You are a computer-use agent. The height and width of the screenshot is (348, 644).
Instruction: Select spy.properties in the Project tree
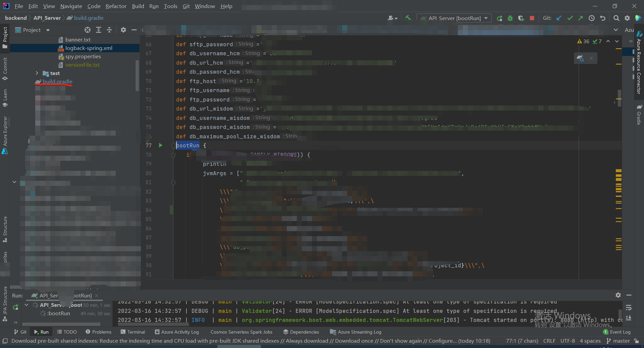(x=83, y=56)
